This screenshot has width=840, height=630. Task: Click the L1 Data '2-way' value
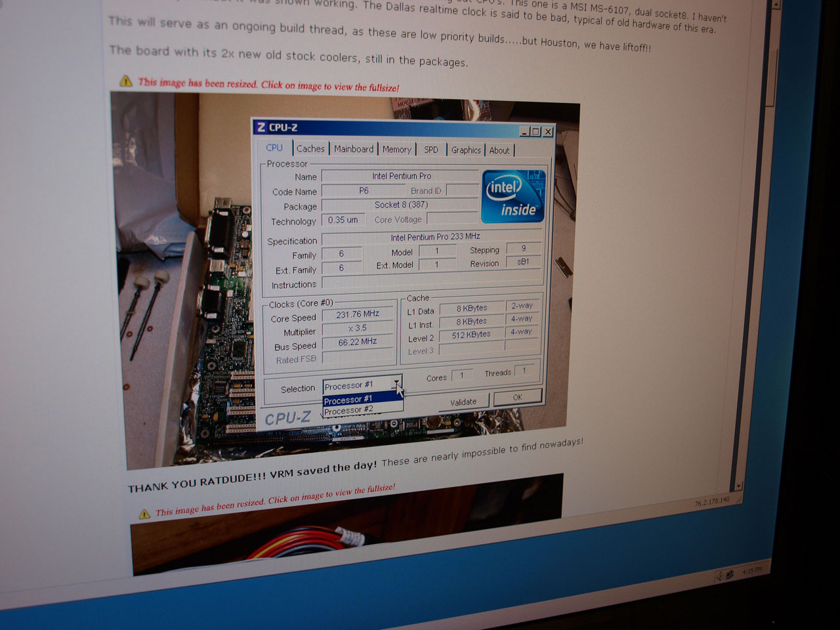pos(523,305)
